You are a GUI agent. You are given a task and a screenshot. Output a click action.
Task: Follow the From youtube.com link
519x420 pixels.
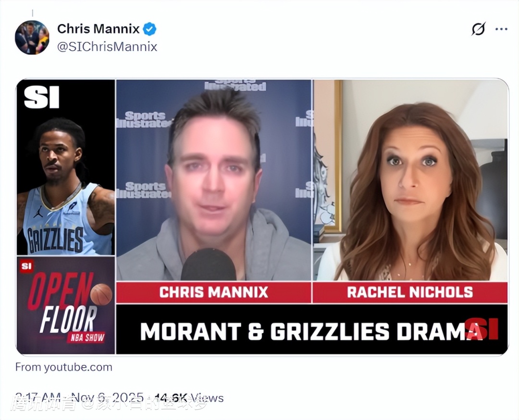click(x=64, y=367)
